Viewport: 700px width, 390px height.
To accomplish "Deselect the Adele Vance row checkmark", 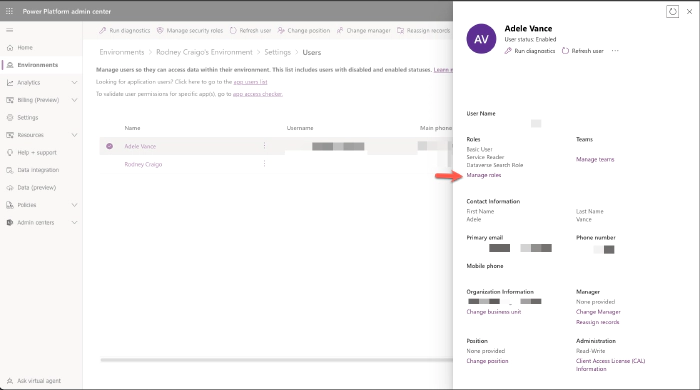I will (109, 146).
